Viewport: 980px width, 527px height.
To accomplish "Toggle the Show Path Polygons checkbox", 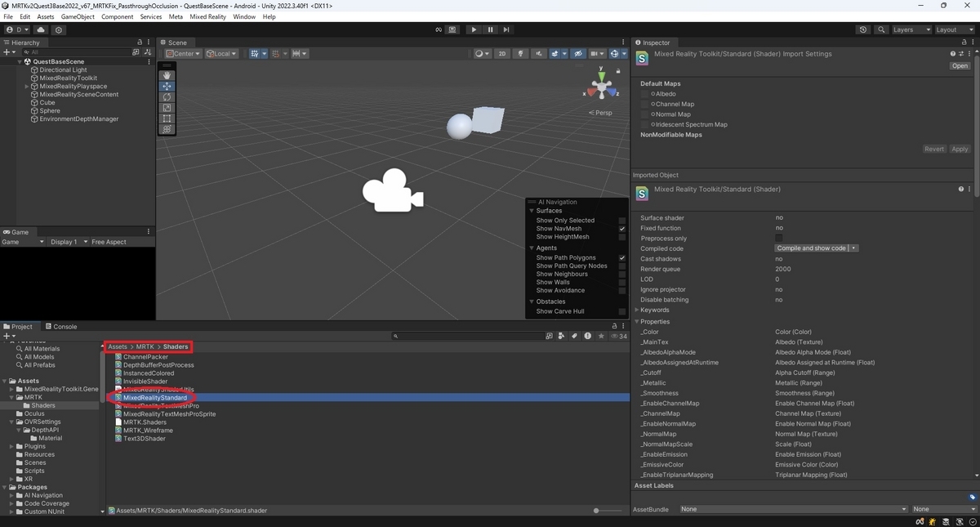I will pyautogui.click(x=621, y=257).
